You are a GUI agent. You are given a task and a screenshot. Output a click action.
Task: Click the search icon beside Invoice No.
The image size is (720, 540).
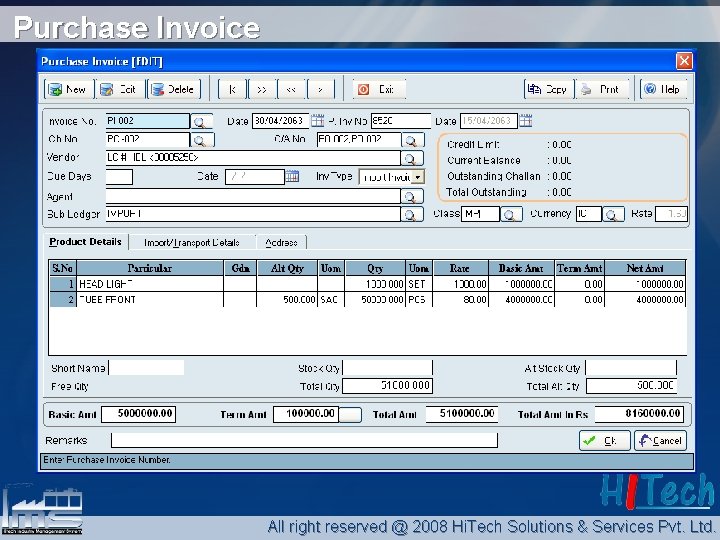point(201,122)
